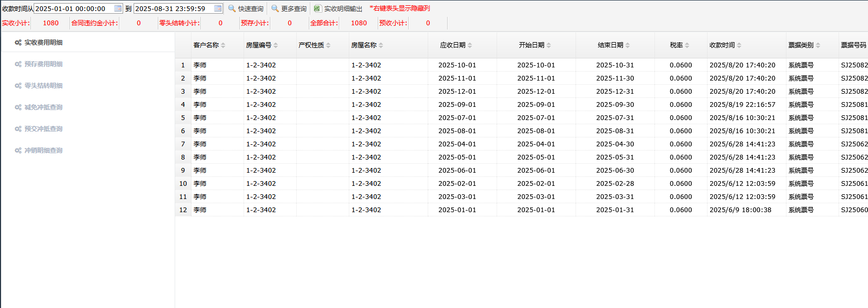Open 减免冲抵查询 sidebar item
This screenshot has height=308, width=868.
point(43,107)
